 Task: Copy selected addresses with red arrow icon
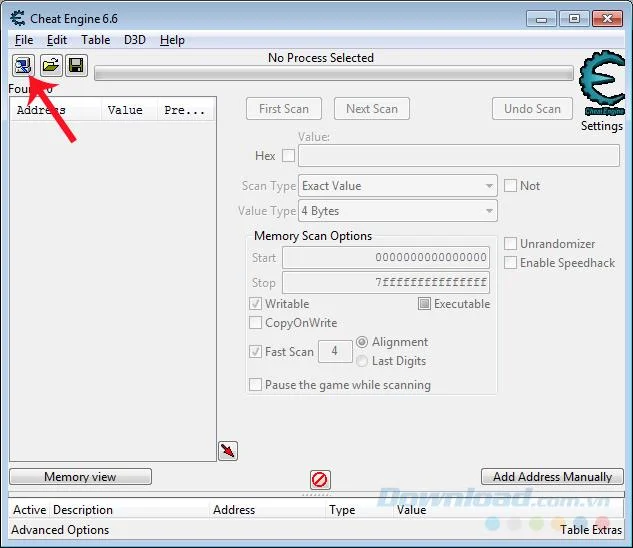228,451
